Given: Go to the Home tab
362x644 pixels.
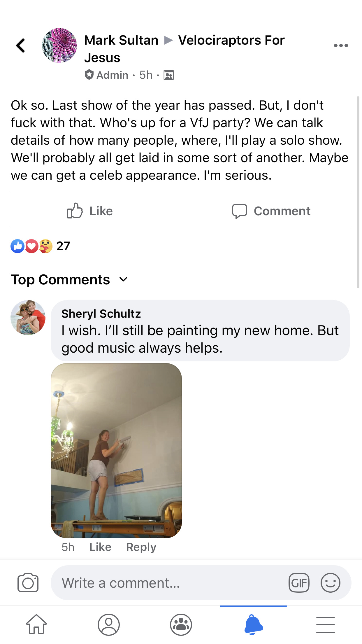Looking at the screenshot, I should [36, 624].
